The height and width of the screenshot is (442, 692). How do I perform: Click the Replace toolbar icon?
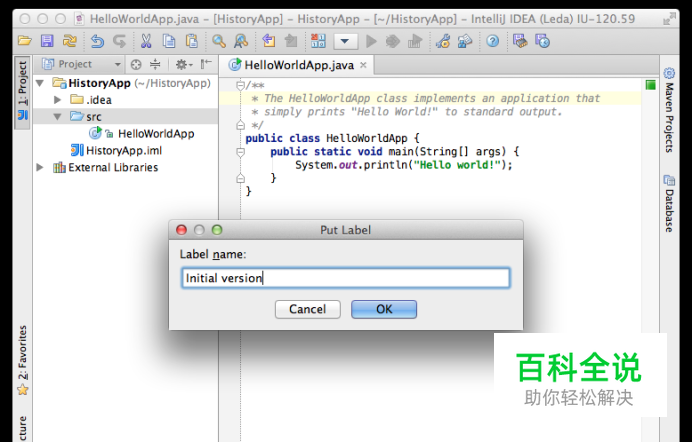(241, 41)
